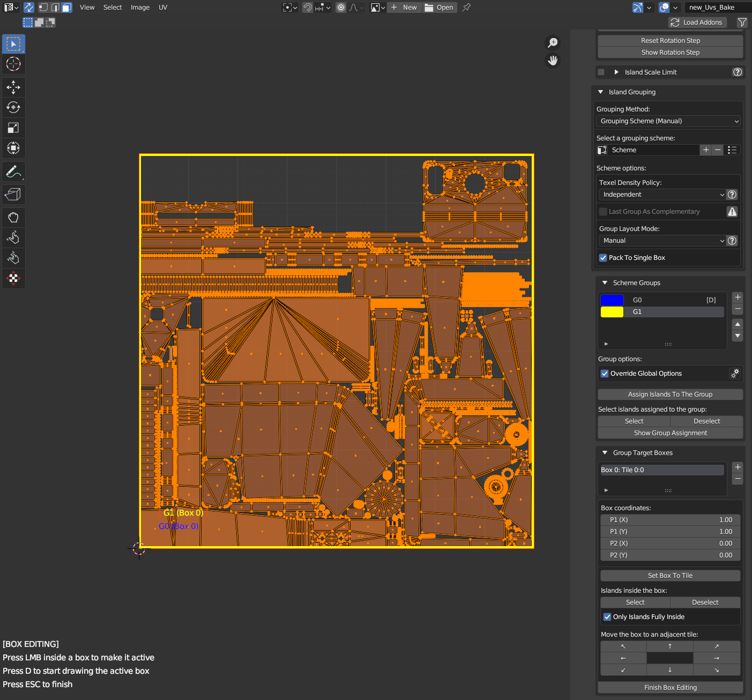Screen dimensions: 752x700
Task: Open help for Group Layout Mode
Action: 732,241
